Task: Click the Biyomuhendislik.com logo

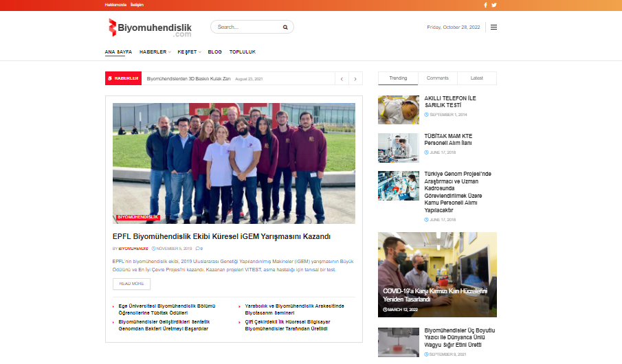Action: click(x=149, y=27)
